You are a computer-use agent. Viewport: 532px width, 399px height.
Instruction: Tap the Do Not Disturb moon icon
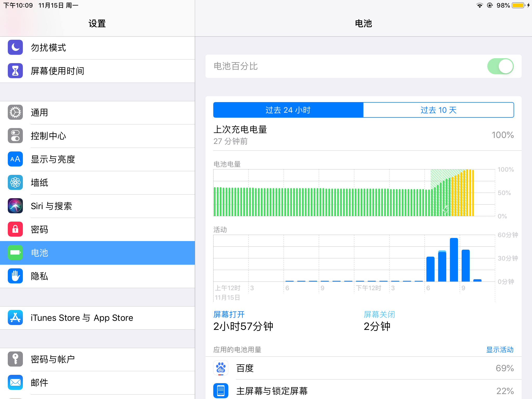pos(15,48)
